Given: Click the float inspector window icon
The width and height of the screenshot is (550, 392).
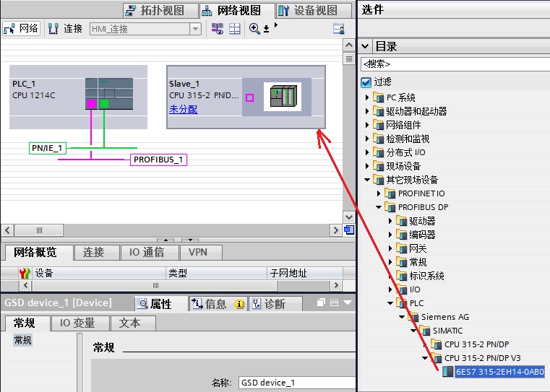Looking at the screenshot, I should pyautogui.click(x=321, y=302).
